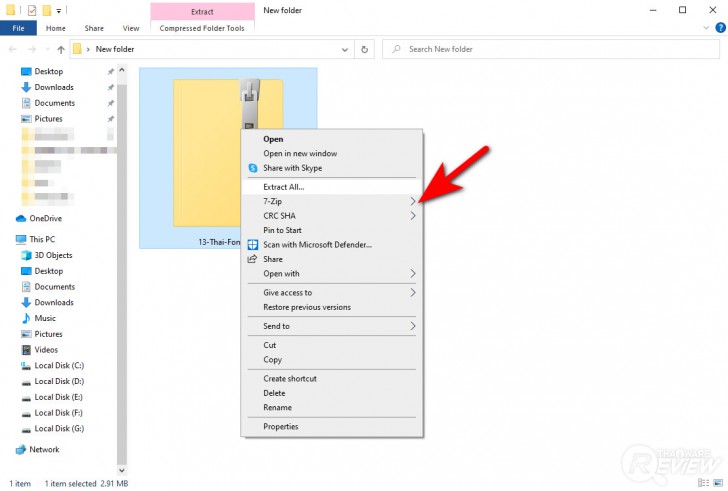Click the File tab button
Viewport: 728px width, 491px height.
click(x=18, y=28)
